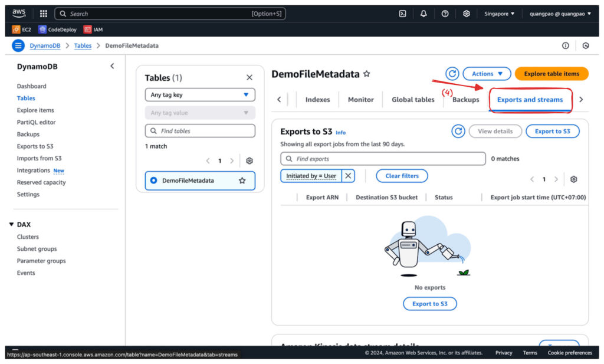The image size is (604, 364).
Task: Refresh the Exports to S3 list
Action: 458,131
